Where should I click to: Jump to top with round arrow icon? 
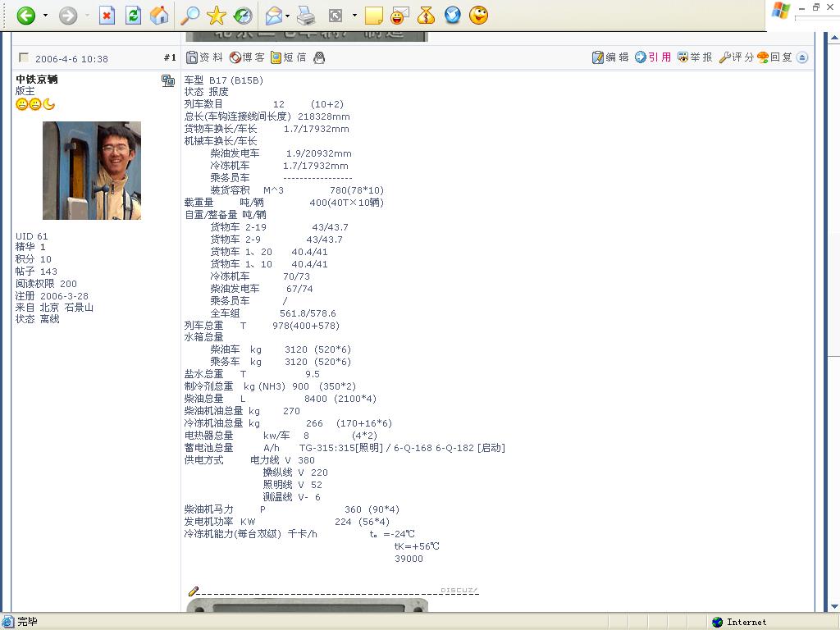[802, 57]
